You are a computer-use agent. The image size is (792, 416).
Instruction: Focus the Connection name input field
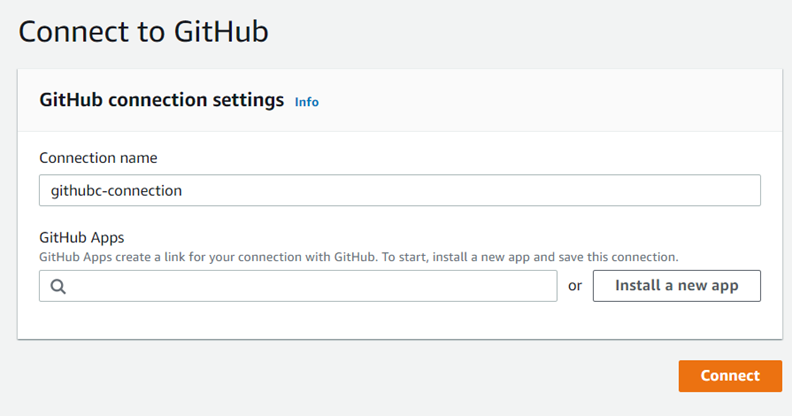point(400,190)
